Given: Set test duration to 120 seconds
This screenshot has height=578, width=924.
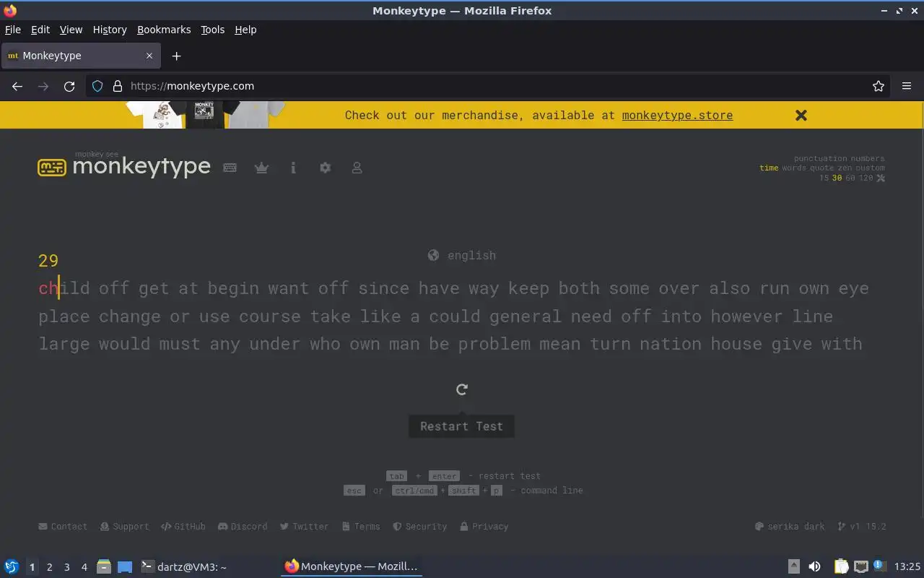Looking at the screenshot, I should 866,178.
